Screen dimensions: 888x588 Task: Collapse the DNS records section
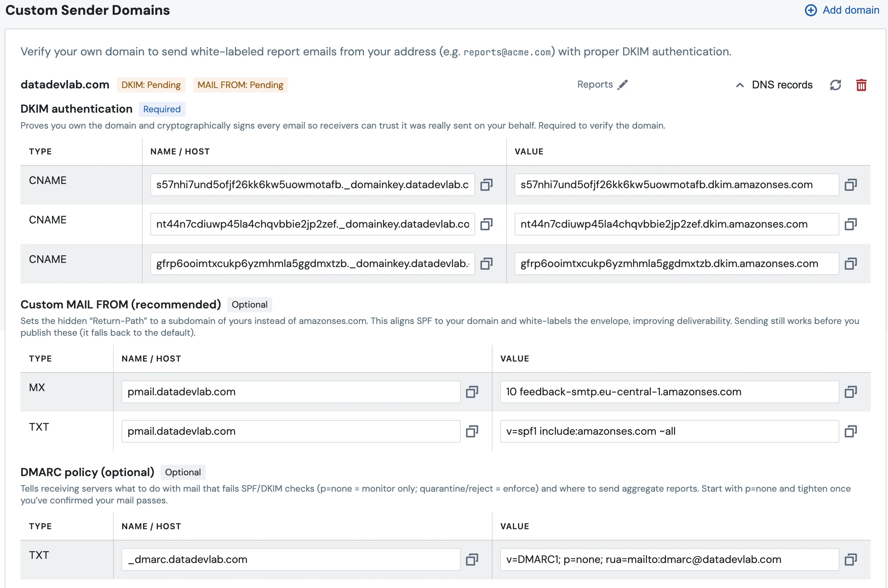click(x=740, y=85)
